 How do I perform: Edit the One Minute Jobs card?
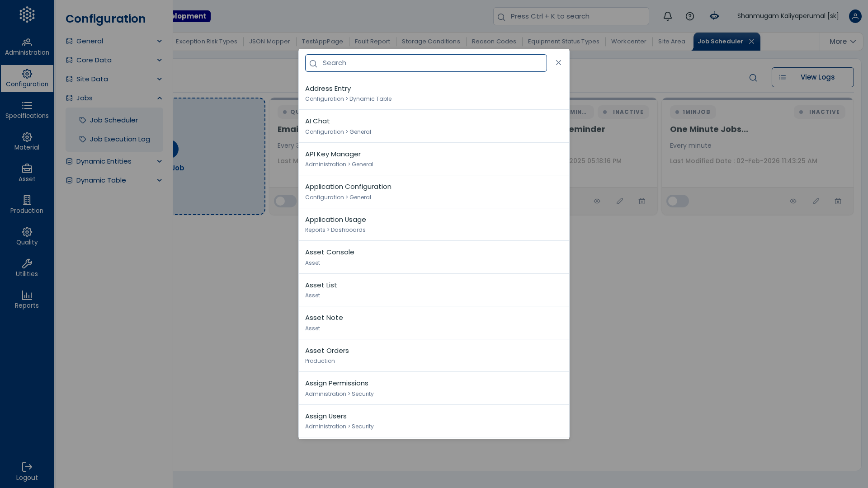click(816, 201)
